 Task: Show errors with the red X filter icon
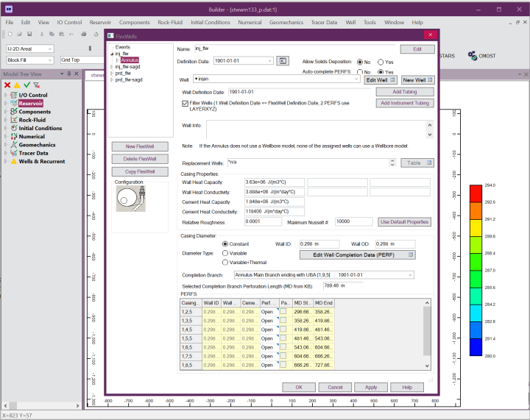click(x=7, y=85)
